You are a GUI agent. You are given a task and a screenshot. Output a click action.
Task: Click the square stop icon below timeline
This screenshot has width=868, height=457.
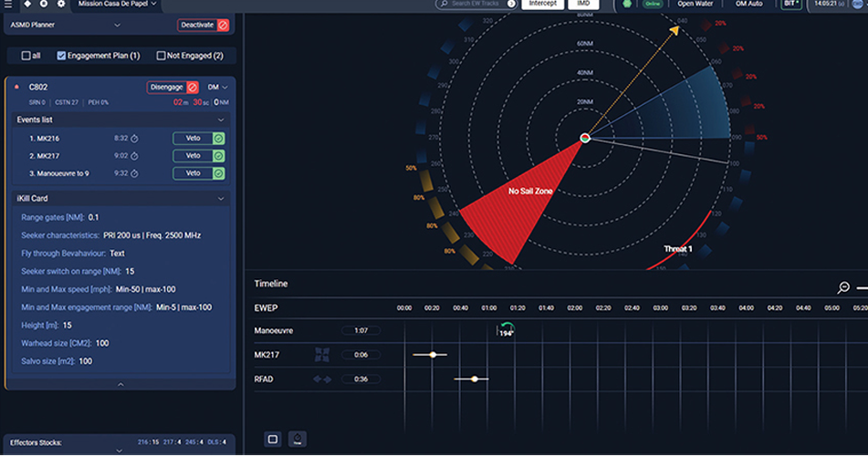coord(272,440)
